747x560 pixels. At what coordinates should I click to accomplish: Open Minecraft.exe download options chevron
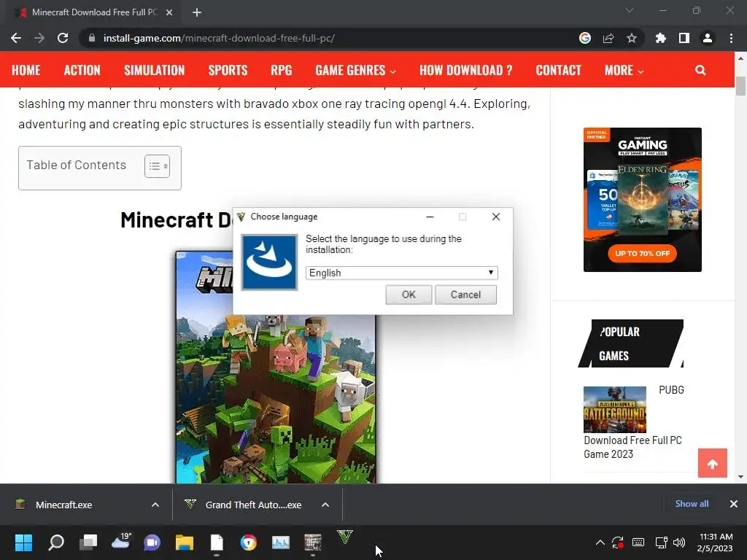tap(155, 505)
